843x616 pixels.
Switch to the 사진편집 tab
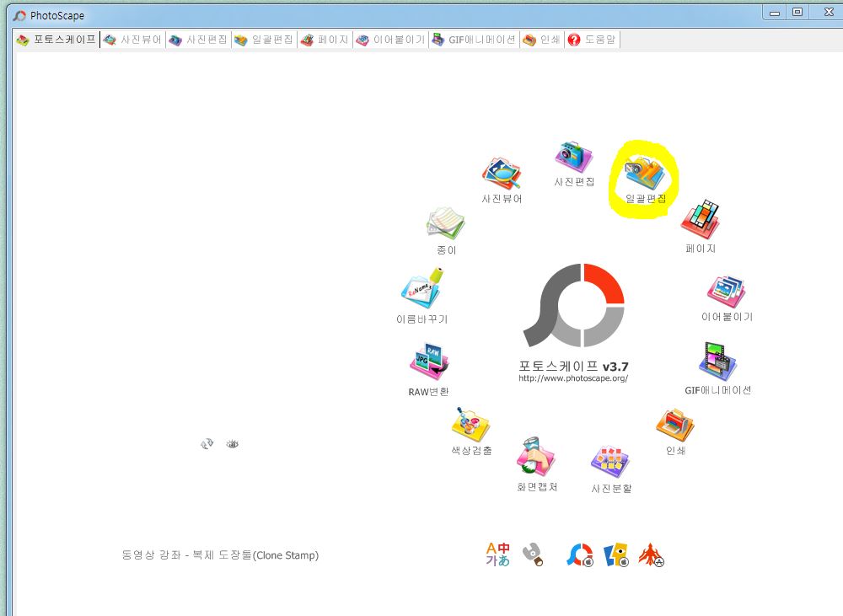pos(198,40)
